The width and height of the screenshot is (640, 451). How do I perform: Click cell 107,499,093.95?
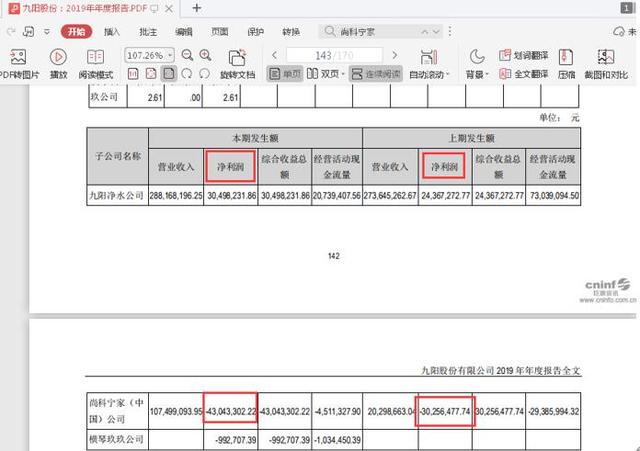click(x=176, y=411)
